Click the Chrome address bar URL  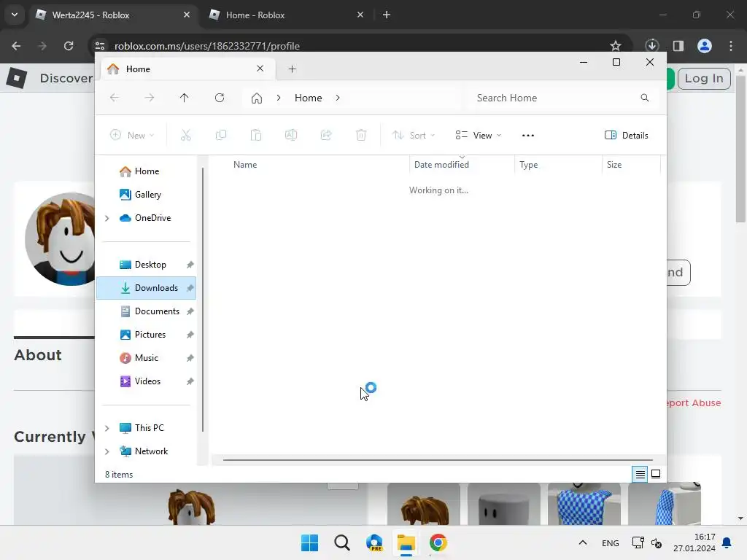pyautogui.click(x=206, y=46)
